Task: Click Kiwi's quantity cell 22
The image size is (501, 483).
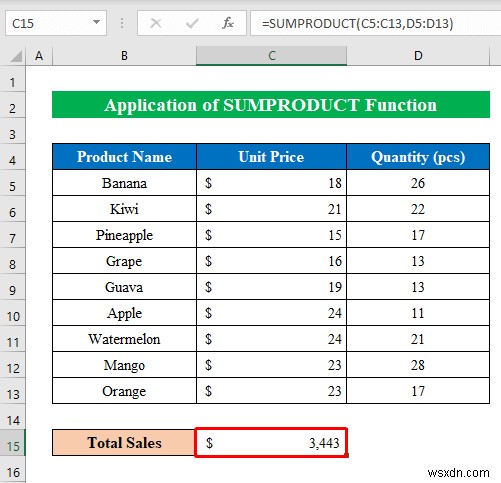Action: (418, 209)
